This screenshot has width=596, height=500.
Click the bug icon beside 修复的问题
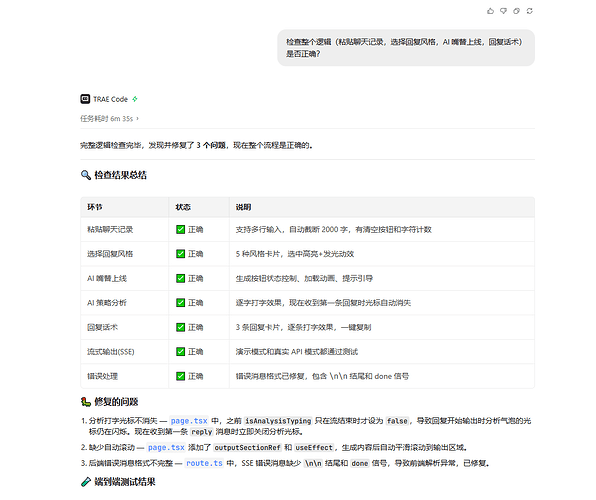(x=86, y=402)
